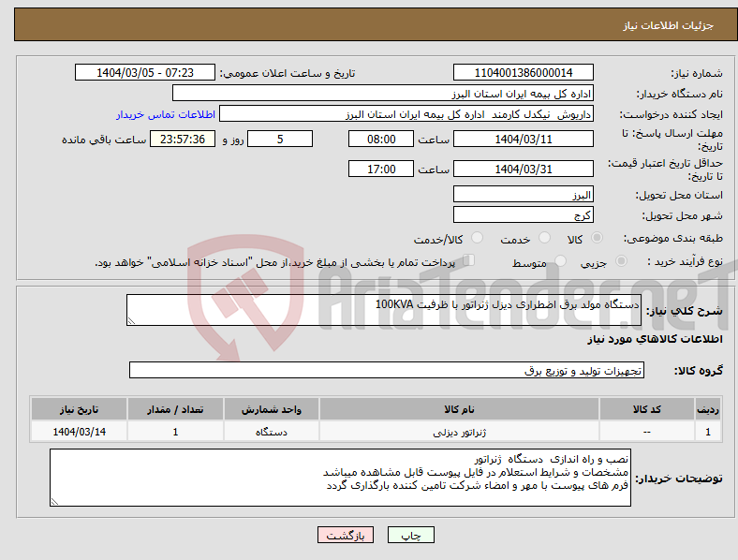Select the متوسط purchase type radio
The height and width of the screenshot is (560, 738).
coord(560,260)
